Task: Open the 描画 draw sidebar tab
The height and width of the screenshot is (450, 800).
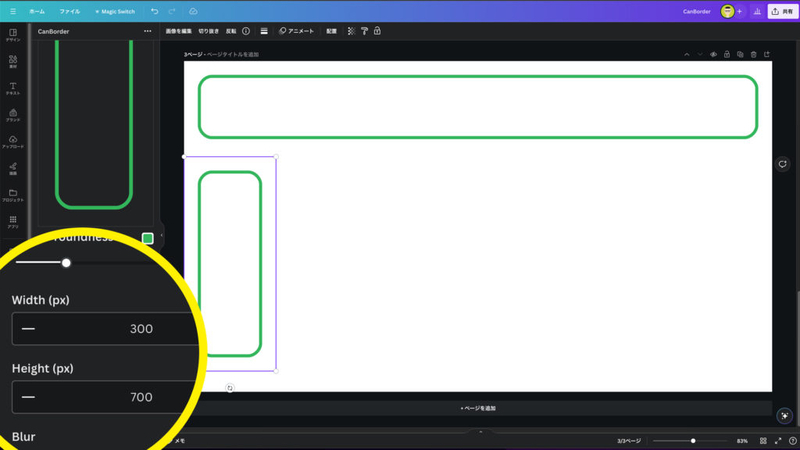Action: tap(13, 168)
